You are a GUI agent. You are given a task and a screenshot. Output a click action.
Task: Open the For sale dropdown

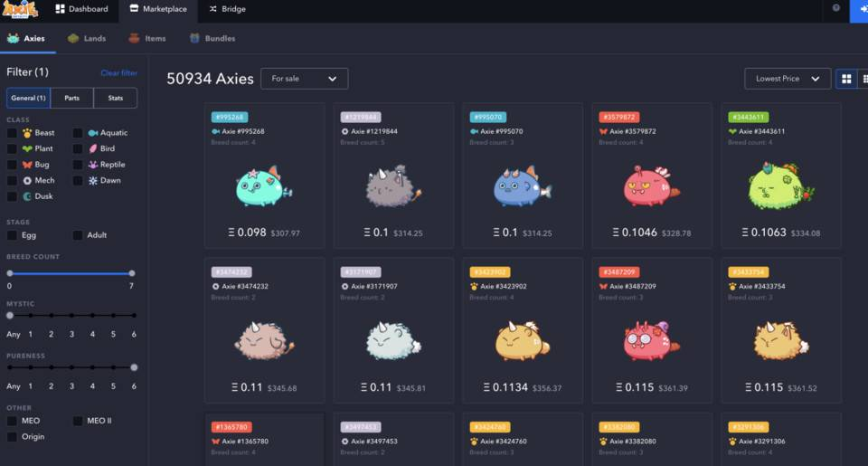point(304,79)
